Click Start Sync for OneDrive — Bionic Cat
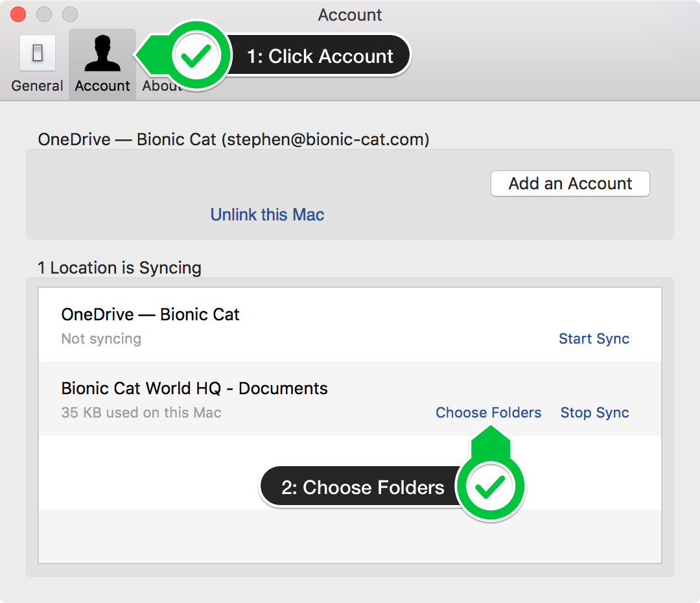 (594, 338)
